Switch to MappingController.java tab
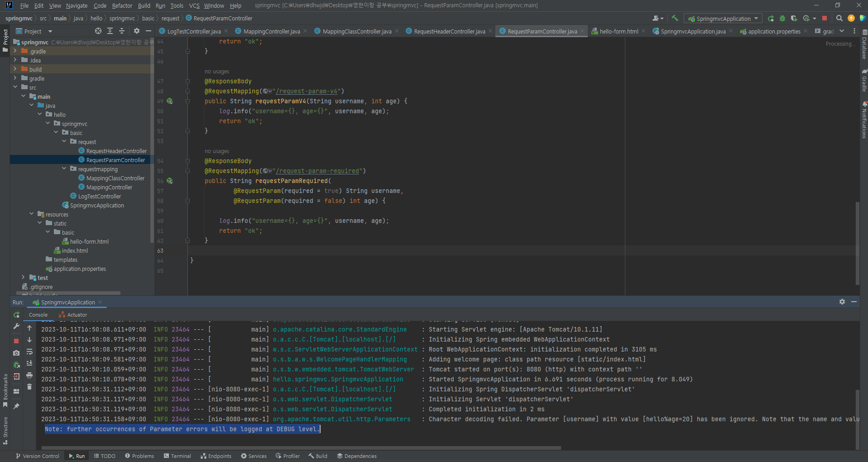The width and height of the screenshot is (868, 462). [272, 31]
